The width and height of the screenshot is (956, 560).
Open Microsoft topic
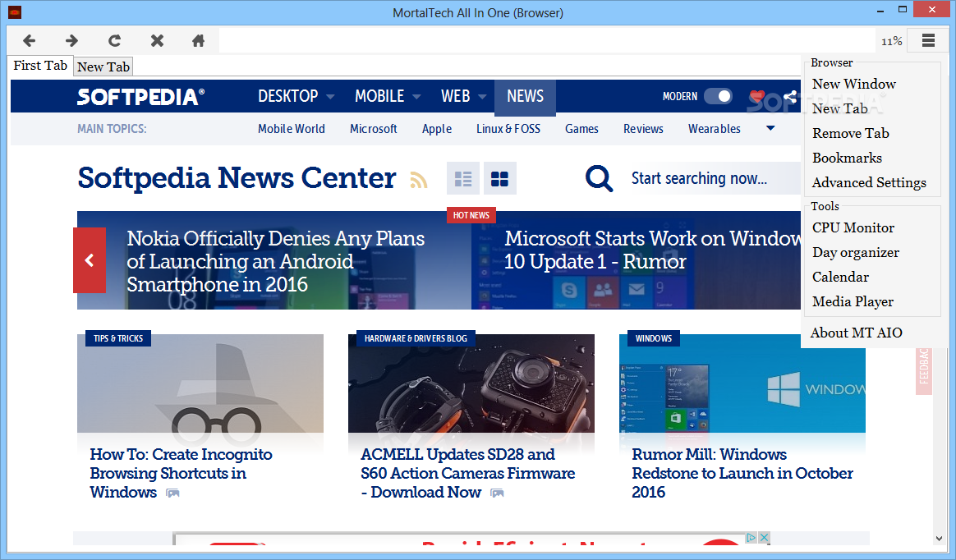(373, 129)
